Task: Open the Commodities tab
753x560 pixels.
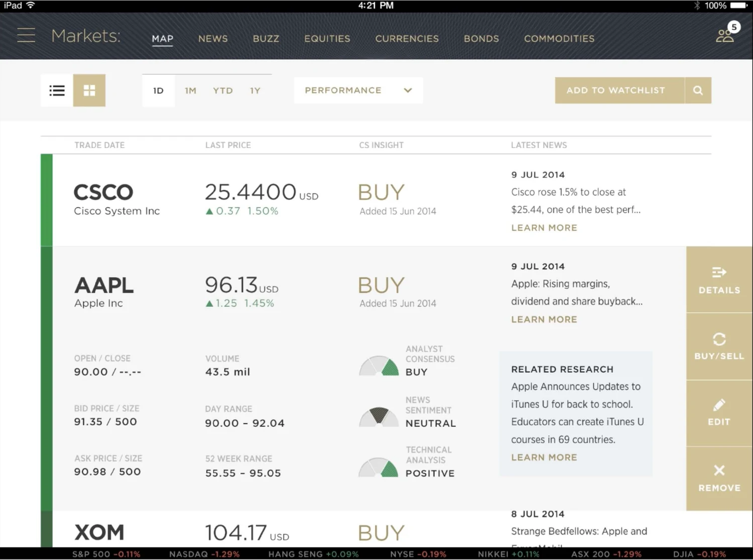Action: point(559,39)
